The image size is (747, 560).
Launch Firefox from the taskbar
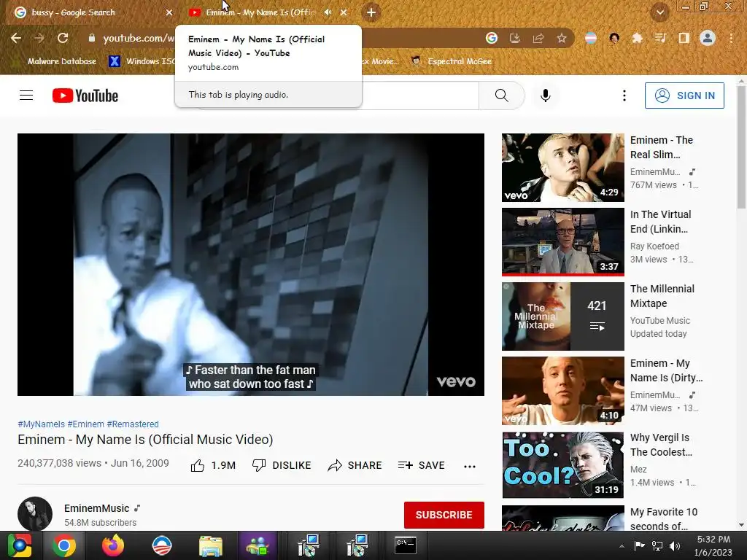click(x=113, y=545)
